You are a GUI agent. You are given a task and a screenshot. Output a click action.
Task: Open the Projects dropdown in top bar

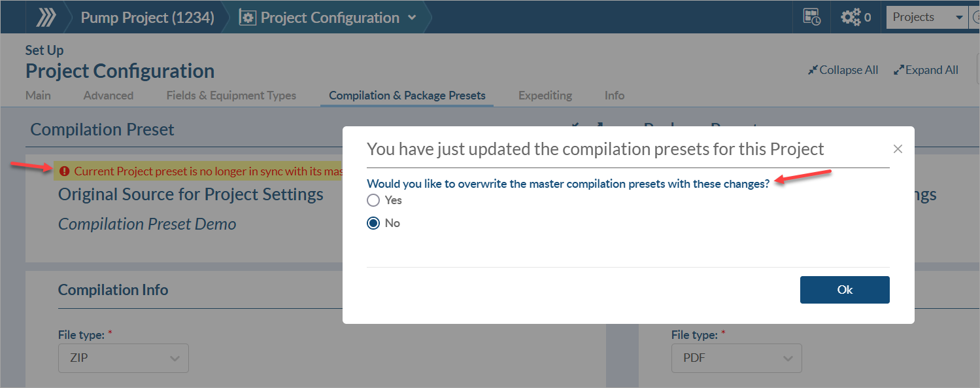pos(926,18)
